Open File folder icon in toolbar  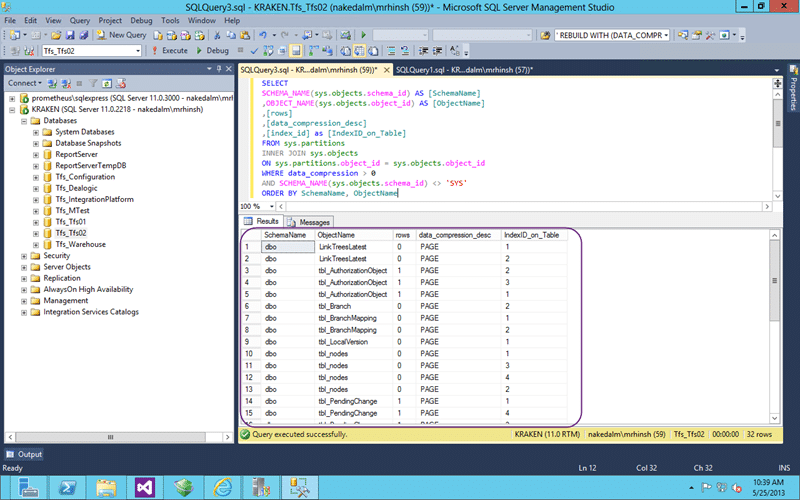coord(56,35)
